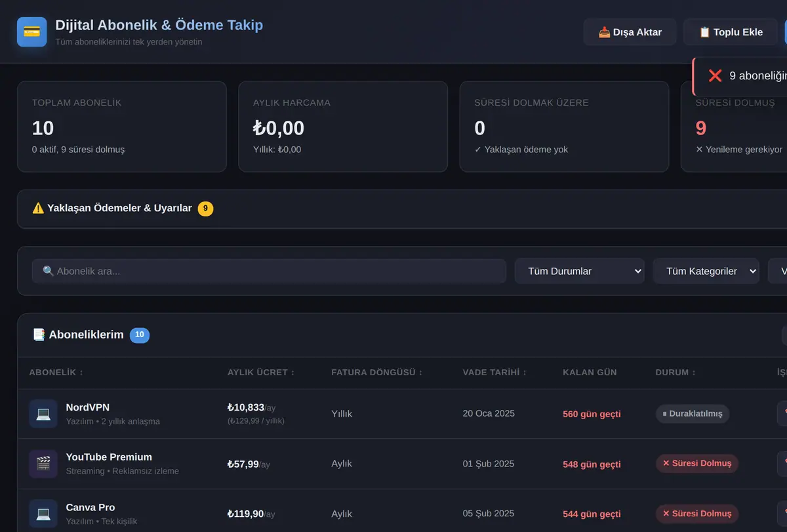The image size is (787, 532).
Task: Sort by VADE TARİHİ column header
Action: tap(494, 373)
